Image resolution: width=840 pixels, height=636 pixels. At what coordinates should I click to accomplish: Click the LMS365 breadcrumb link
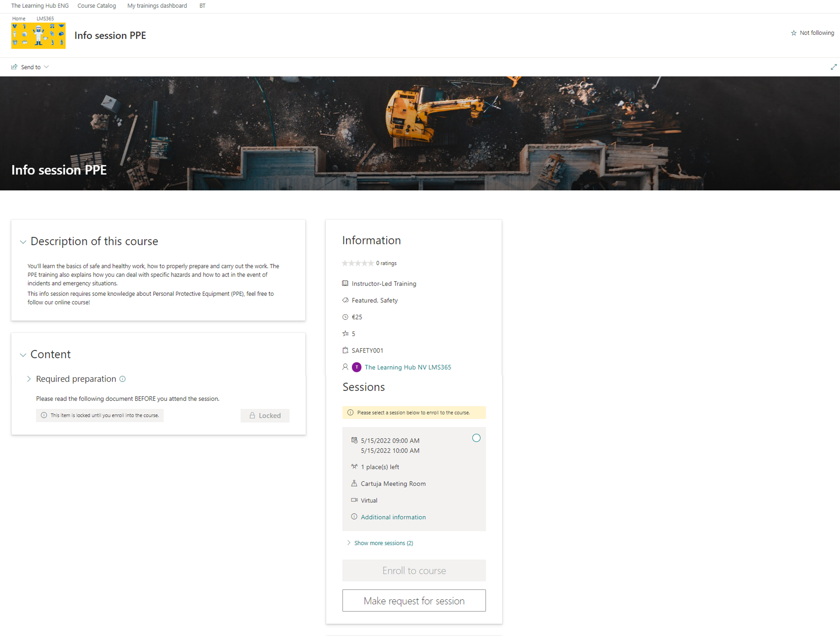click(45, 18)
